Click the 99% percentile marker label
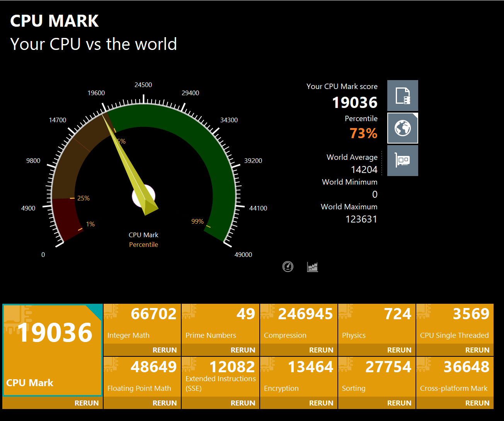Image resolution: width=504 pixels, height=421 pixels. pos(198,222)
